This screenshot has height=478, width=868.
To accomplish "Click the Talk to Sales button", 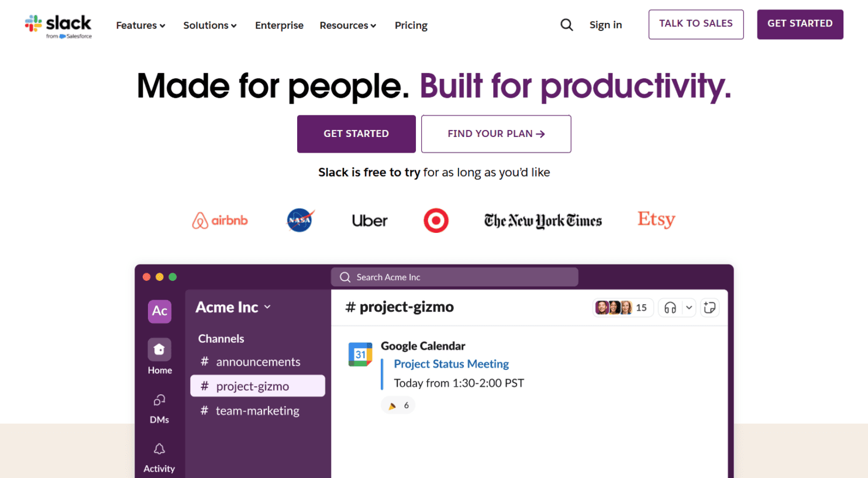I will point(696,24).
